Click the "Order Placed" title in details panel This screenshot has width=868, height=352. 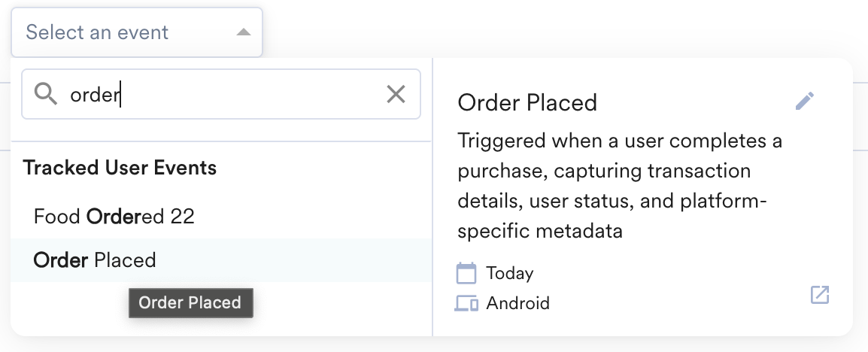[527, 102]
